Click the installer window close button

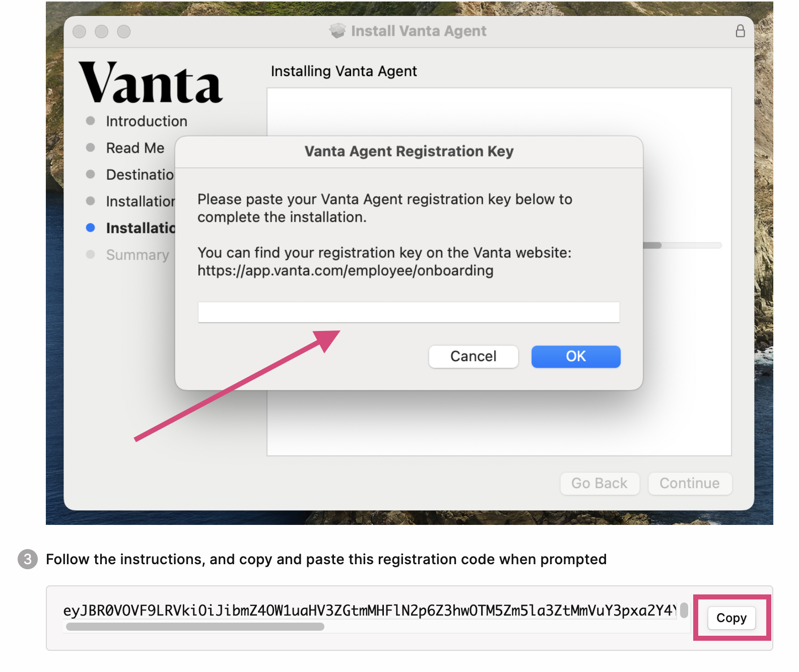click(x=79, y=32)
